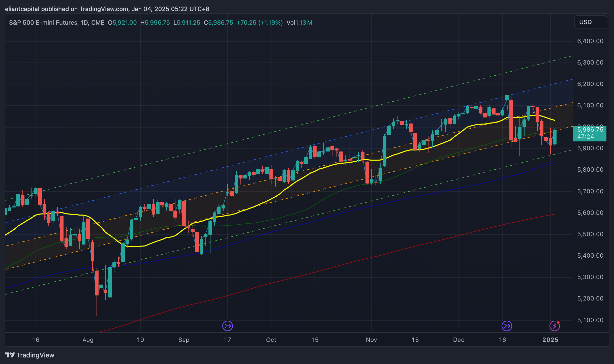Click the September contract rollover icon

[227, 326]
